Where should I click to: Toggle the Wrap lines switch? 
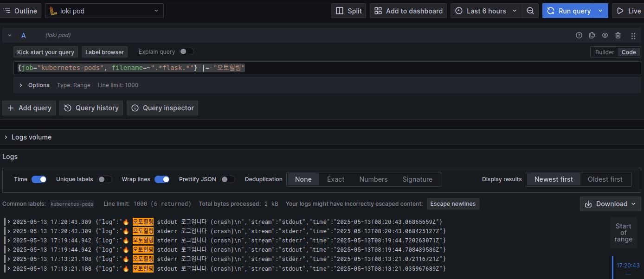(162, 179)
